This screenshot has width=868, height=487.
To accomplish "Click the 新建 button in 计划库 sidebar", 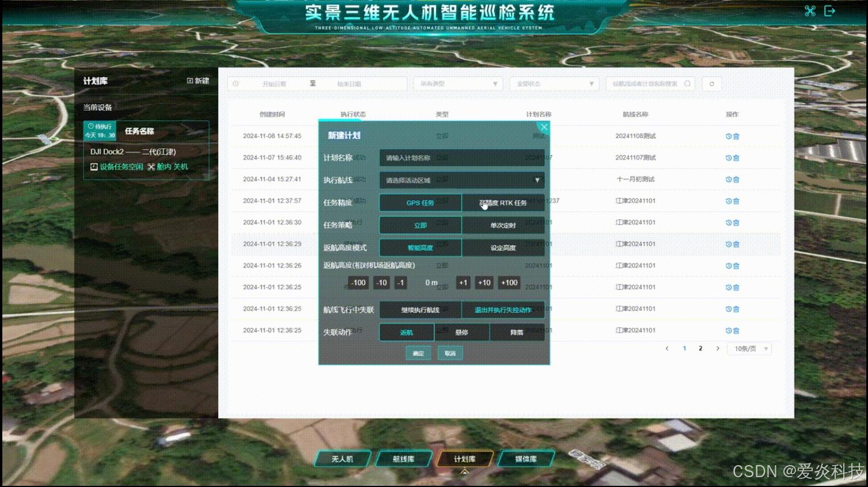I will tap(198, 81).
